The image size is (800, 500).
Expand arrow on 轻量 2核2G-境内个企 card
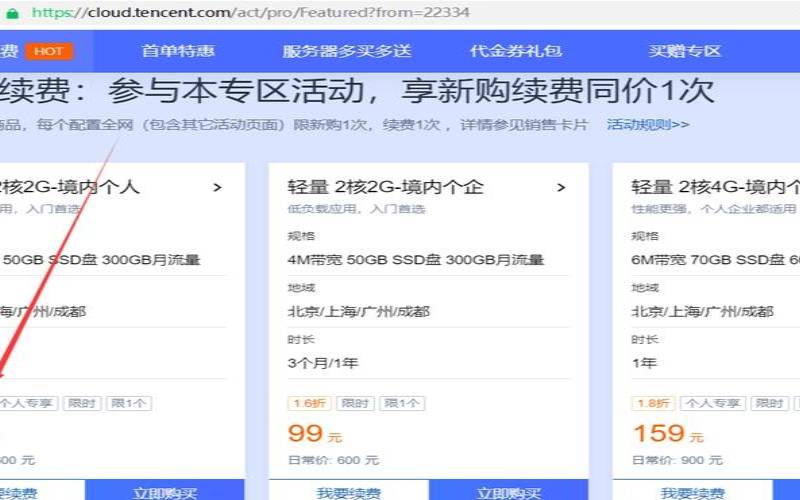[561, 188]
